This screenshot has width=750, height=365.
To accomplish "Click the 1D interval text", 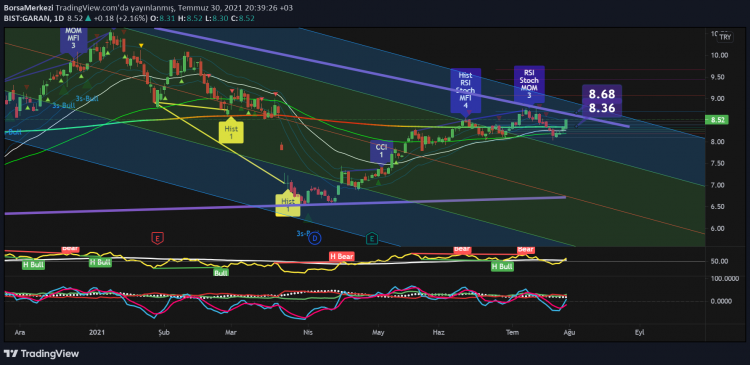I will pyautogui.click(x=59, y=19).
